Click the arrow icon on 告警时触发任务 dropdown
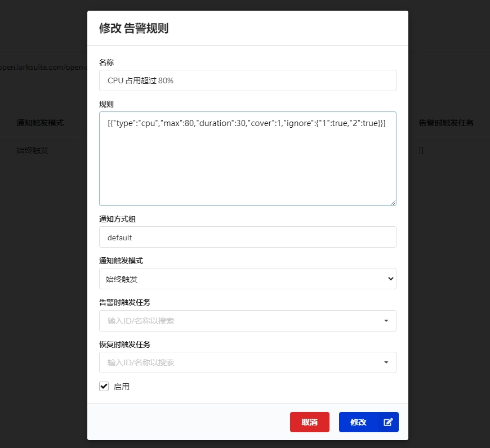490x448 pixels. pyautogui.click(x=386, y=321)
